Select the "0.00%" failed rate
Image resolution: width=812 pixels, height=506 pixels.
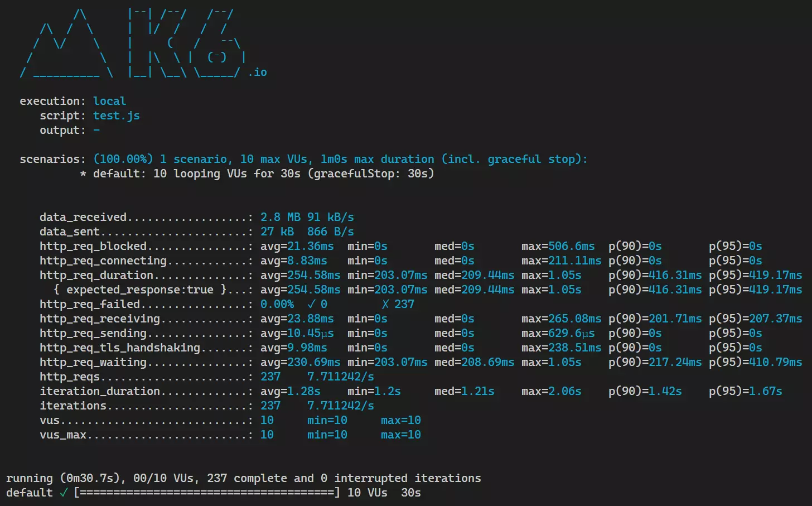click(x=277, y=304)
